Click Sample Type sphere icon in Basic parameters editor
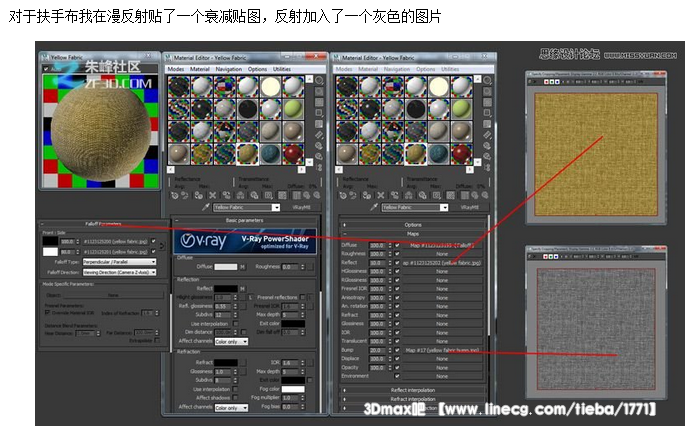The width and height of the screenshot is (685, 426). point(319,80)
